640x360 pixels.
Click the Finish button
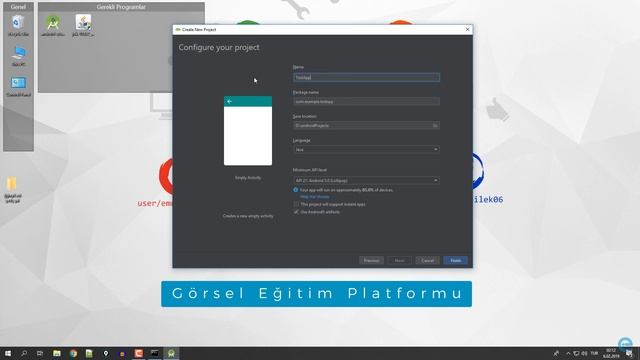click(456, 260)
